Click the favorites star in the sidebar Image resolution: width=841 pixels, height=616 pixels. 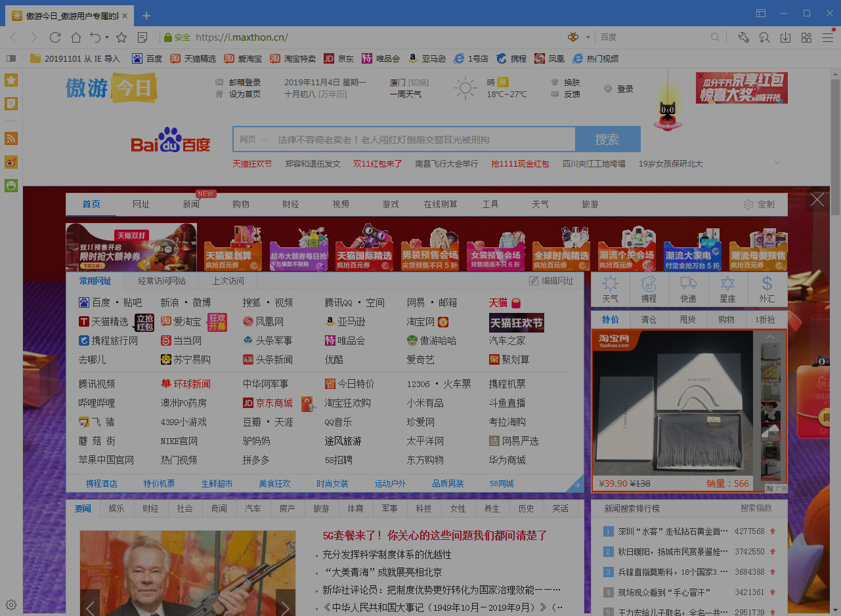pyautogui.click(x=11, y=79)
